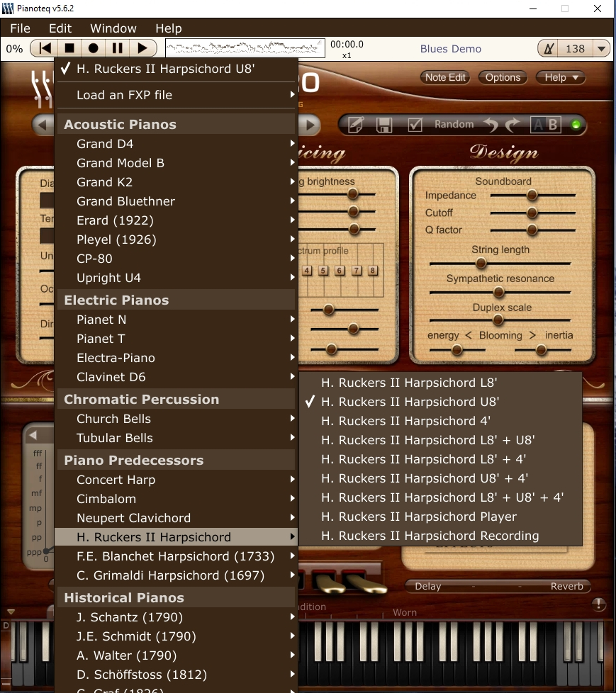Select H. Ruckers II Harpsichord Recording preset
The width and height of the screenshot is (616, 693).
pyautogui.click(x=440, y=536)
